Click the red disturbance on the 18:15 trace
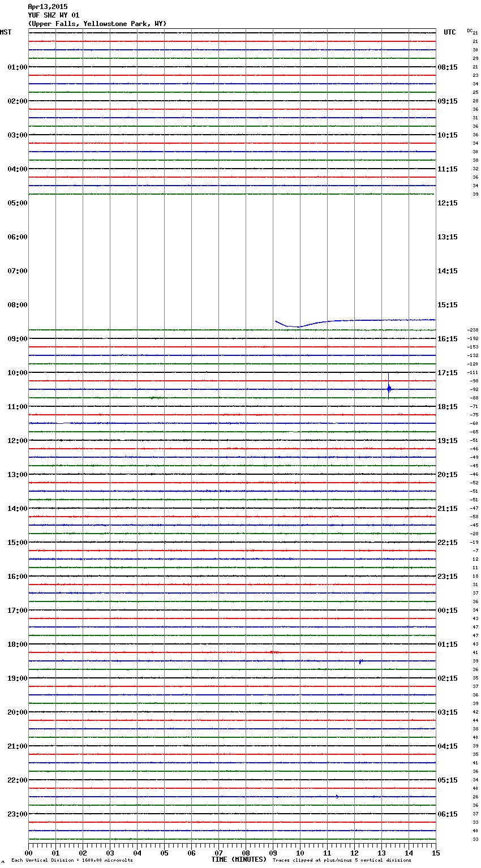Image resolution: width=481 pixels, height=868 pixels. (274, 652)
